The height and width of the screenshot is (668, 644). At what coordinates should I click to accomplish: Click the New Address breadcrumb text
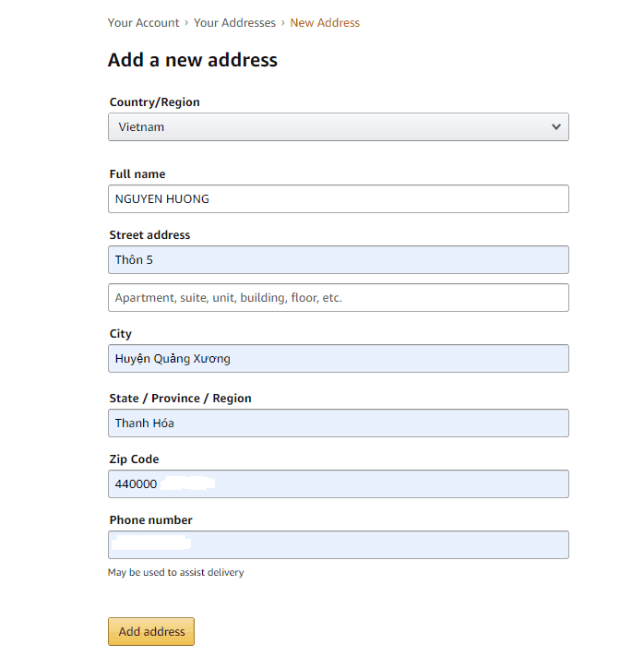[x=325, y=23]
